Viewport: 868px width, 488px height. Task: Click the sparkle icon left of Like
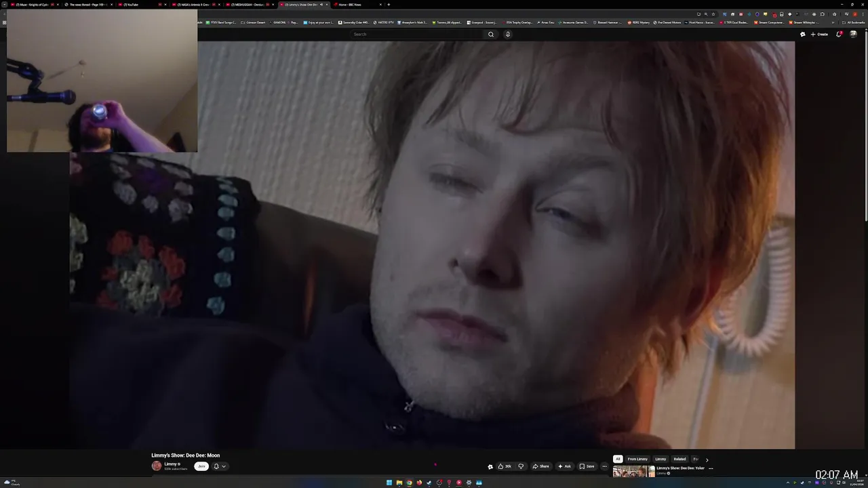[x=490, y=466]
